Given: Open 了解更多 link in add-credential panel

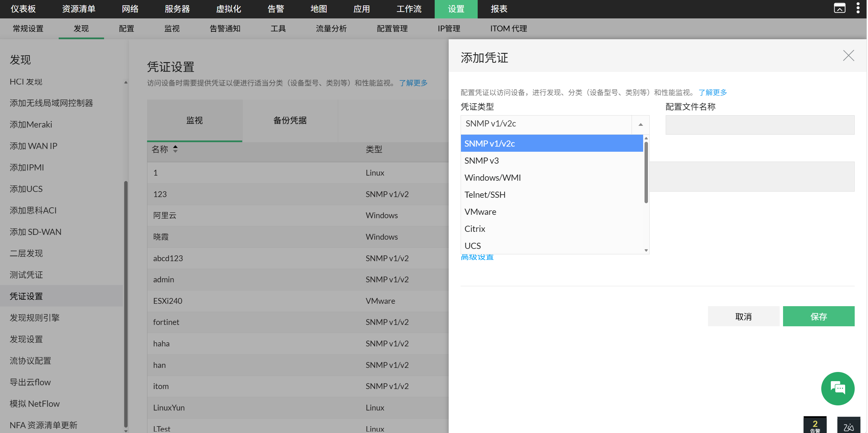Looking at the screenshot, I should (x=712, y=92).
